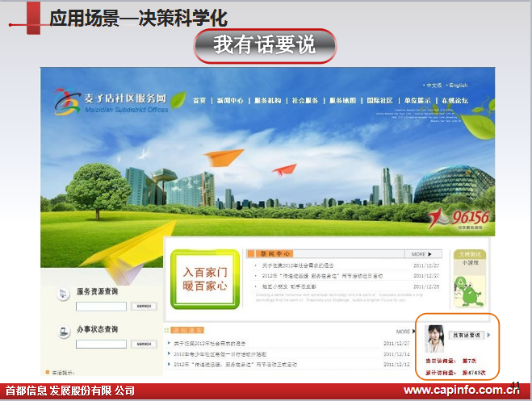Click the arrow next to 我有话要说
The height and width of the screenshot is (401, 532).
[x=489, y=334]
